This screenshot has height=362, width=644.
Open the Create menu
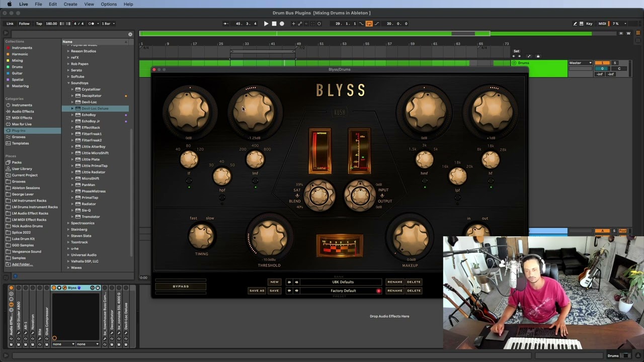70,4
